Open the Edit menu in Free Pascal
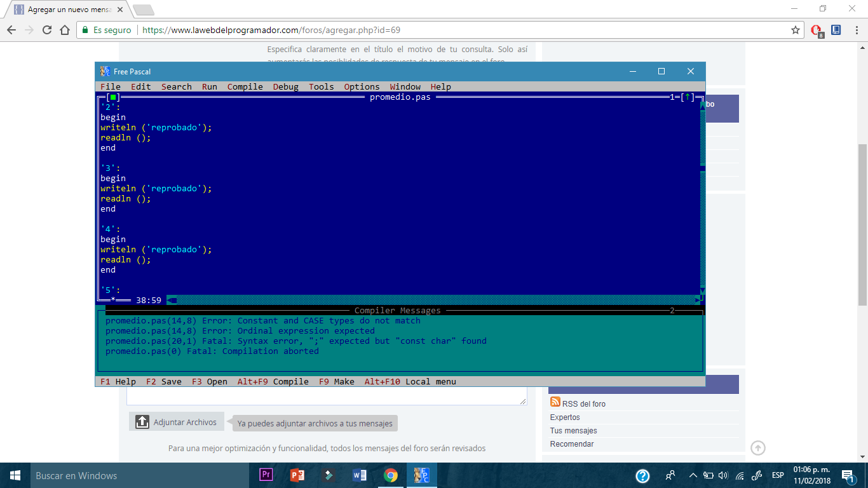Viewport: 868px width, 488px height. point(141,87)
